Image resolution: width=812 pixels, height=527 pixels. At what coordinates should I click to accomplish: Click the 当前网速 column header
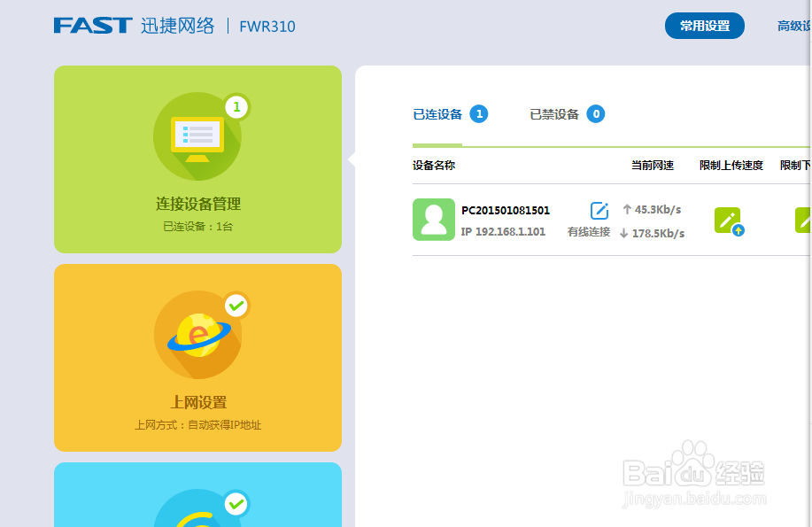pos(653,166)
